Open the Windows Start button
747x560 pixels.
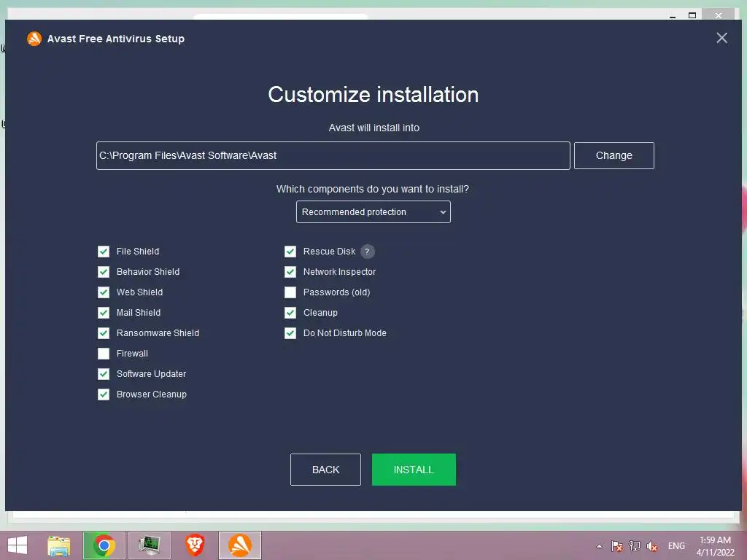[x=18, y=545]
